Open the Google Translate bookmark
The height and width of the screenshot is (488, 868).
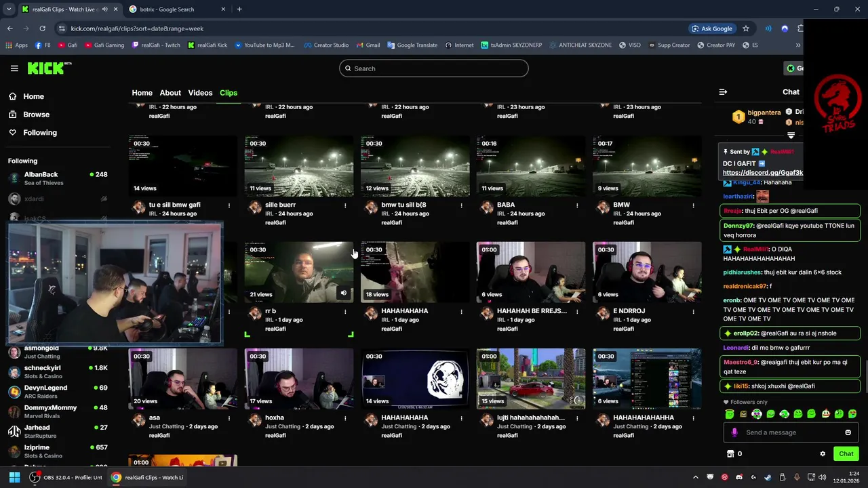click(412, 45)
